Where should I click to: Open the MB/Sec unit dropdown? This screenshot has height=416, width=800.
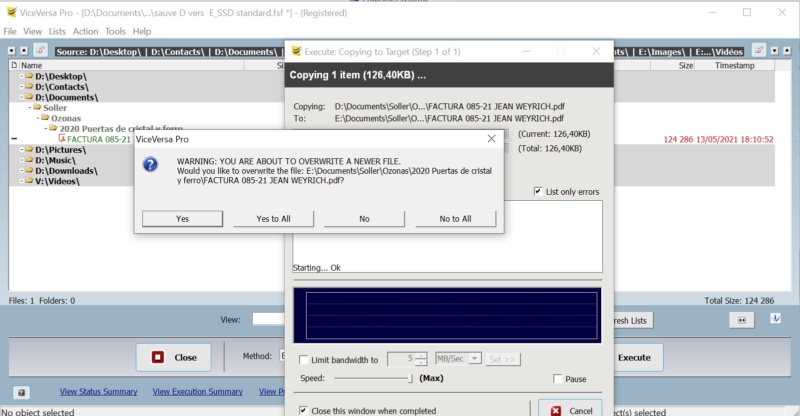point(475,359)
